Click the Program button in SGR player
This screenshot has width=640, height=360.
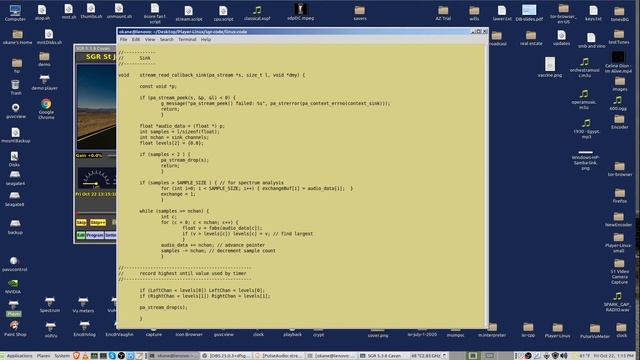point(95,236)
